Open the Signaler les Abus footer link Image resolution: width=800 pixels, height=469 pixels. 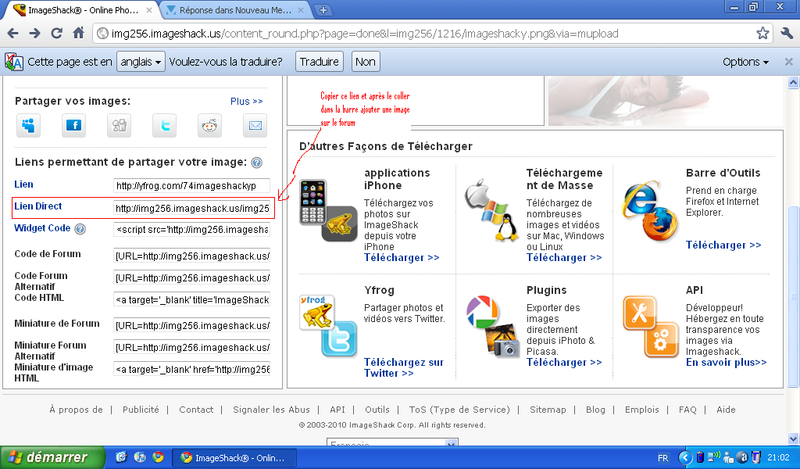271,410
